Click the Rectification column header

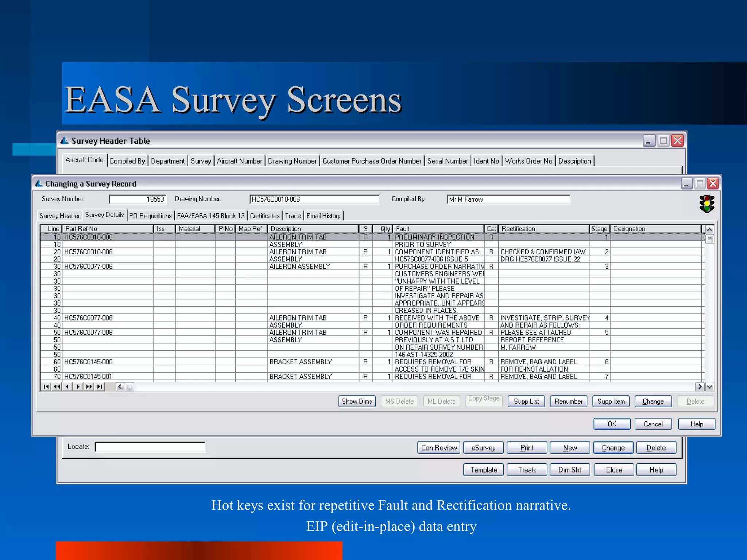point(544,229)
